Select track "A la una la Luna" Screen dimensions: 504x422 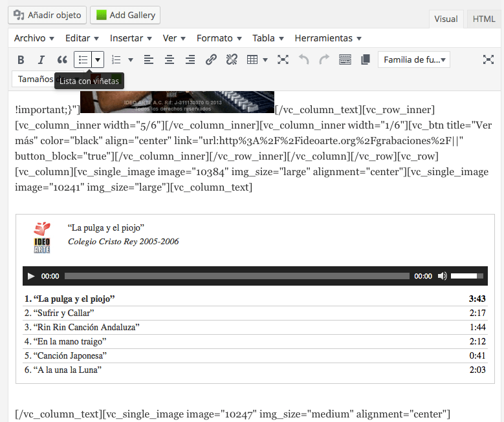point(255,370)
